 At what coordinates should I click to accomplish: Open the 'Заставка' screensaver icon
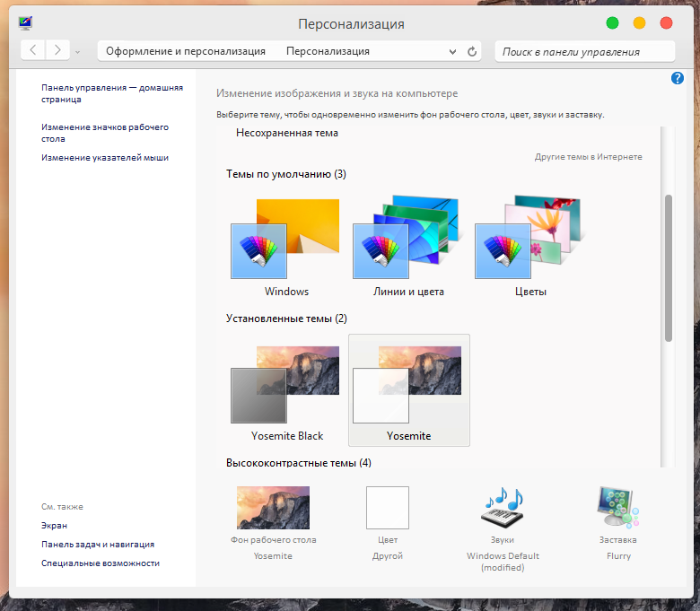[x=618, y=507]
